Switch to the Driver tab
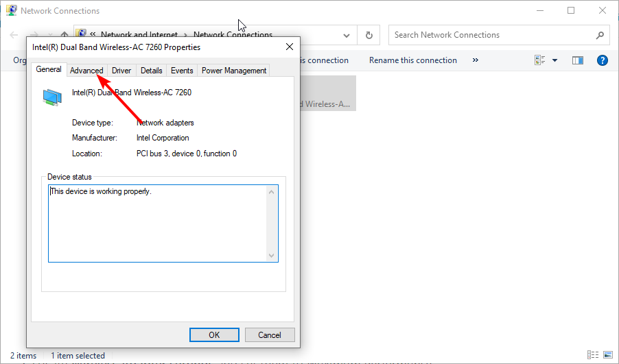The height and width of the screenshot is (364, 619). click(x=121, y=71)
